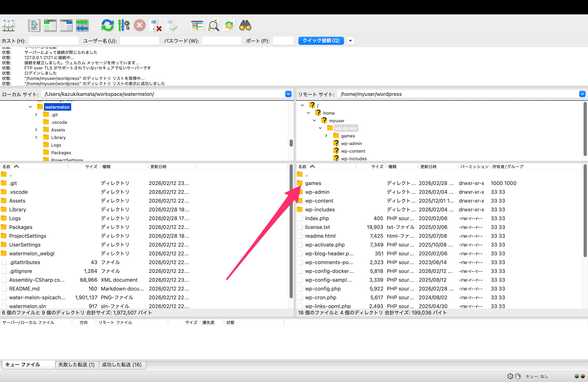This screenshot has width=588, height=382.
Task: Expand the Library folder in local tree
Action: [x=36, y=137]
